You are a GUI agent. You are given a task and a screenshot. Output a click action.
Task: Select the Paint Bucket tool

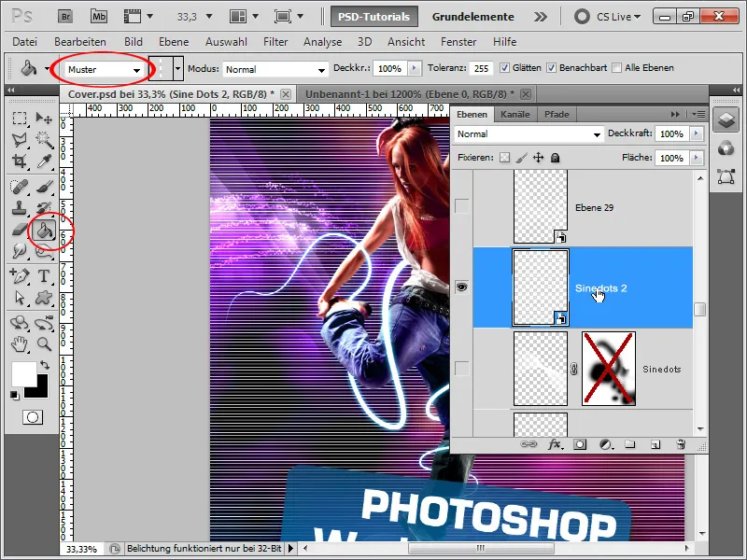[x=44, y=231]
